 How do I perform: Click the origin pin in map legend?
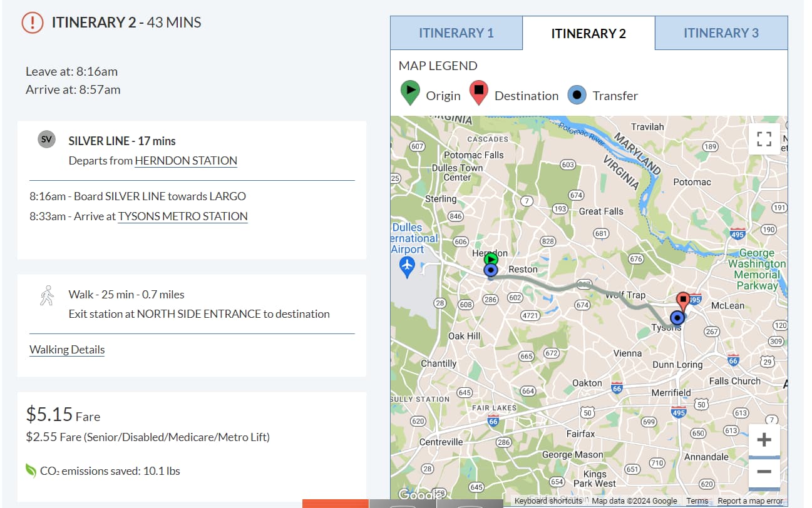410,93
